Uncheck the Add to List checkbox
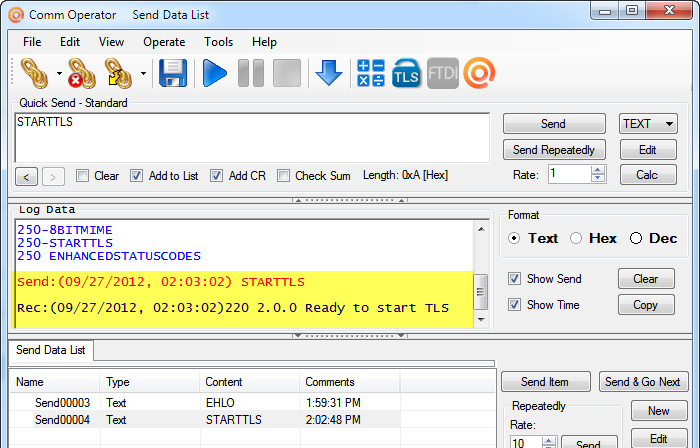Image resolution: width=700 pixels, height=448 pixels. (136, 176)
